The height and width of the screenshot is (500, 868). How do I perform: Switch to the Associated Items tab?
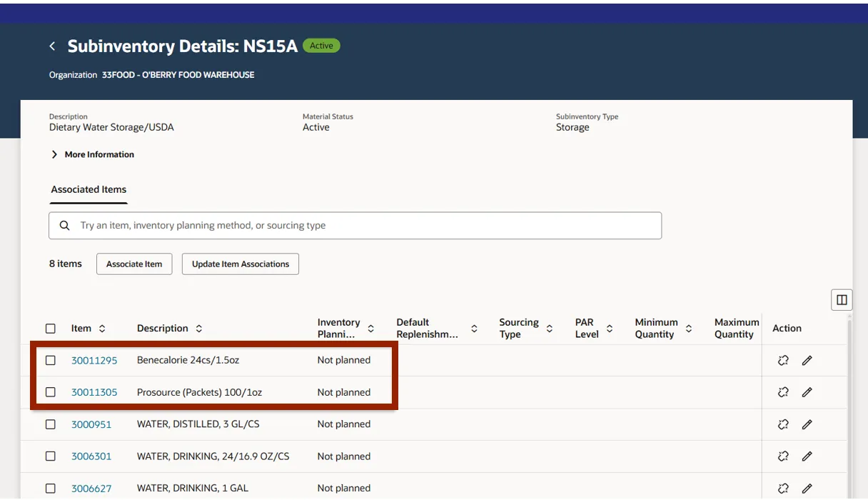click(x=89, y=189)
